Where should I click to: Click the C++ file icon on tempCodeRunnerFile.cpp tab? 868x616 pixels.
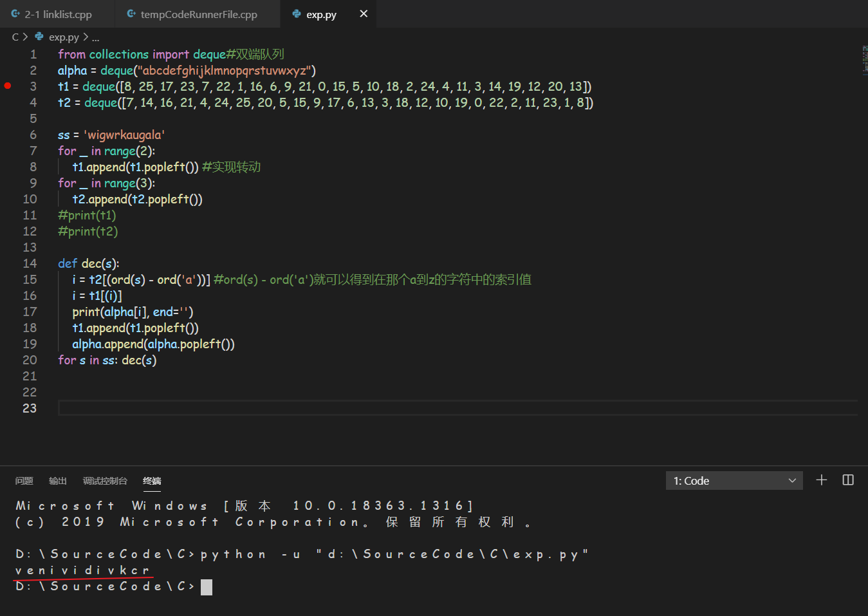point(131,14)
